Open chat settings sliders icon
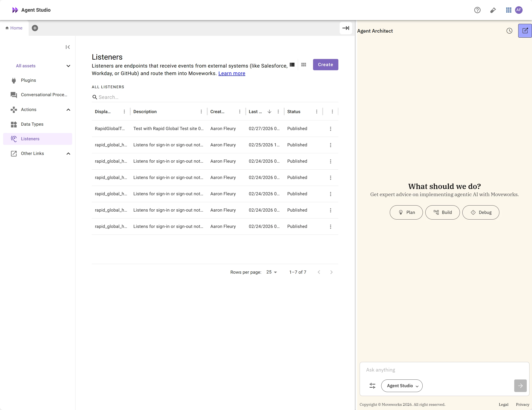This screenshot has height=410, width=532. (x=372, y=386)
